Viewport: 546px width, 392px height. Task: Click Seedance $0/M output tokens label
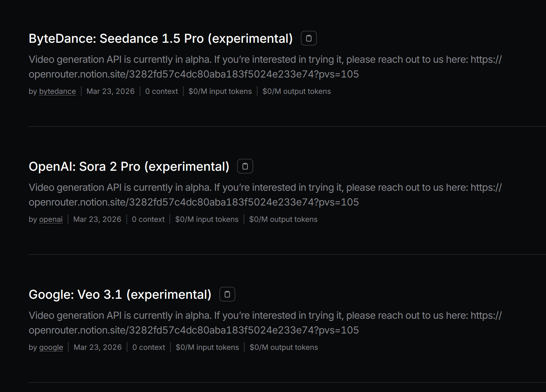click(x=297, y=91)
